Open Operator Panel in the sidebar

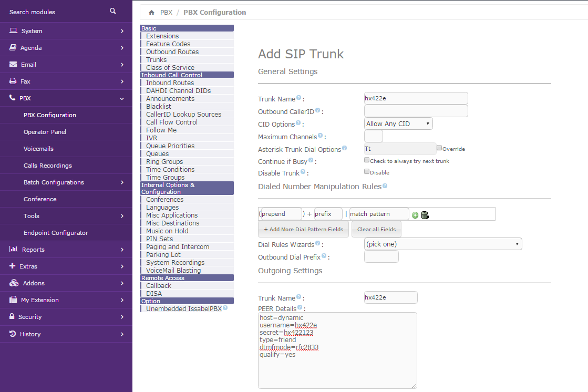45,132
